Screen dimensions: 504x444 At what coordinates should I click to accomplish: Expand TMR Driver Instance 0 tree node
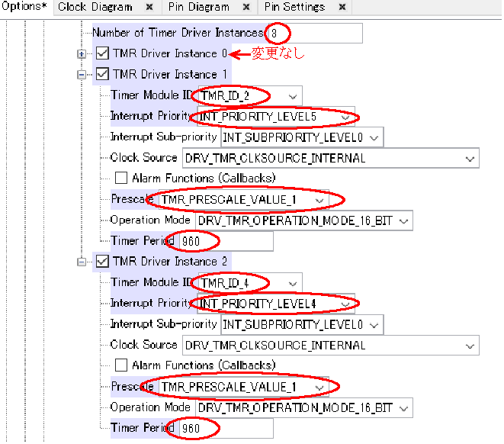click(x=82, y=54)
